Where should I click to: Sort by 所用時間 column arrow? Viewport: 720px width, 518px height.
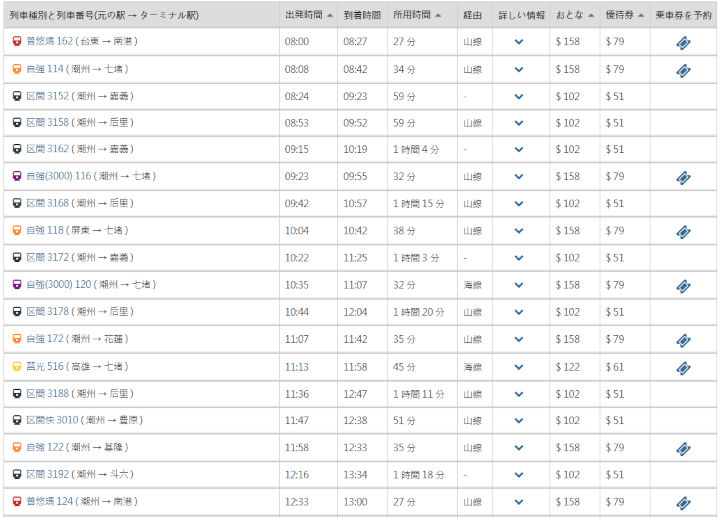point(438,15)
